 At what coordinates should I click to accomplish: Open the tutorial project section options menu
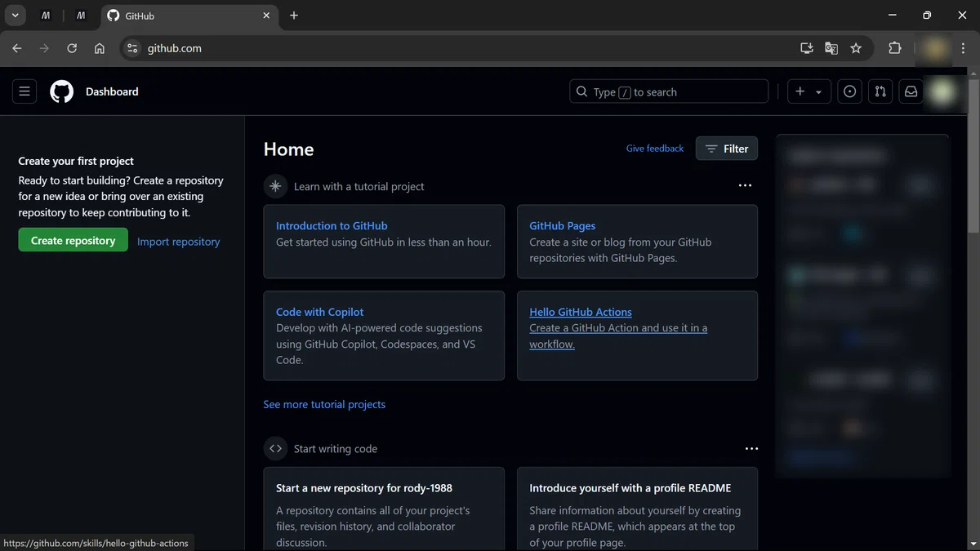(x=745, y=186)
